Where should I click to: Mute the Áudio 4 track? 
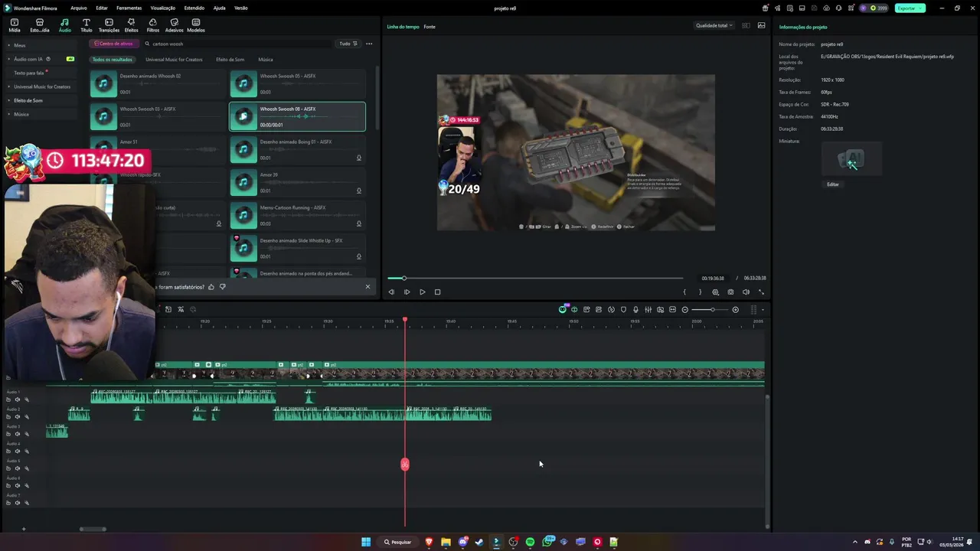coord(18,452)
